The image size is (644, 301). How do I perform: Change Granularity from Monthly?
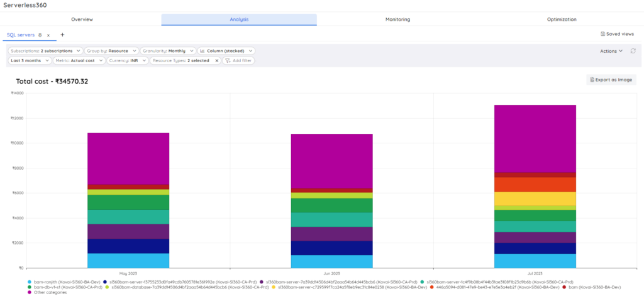pos(167,50)
